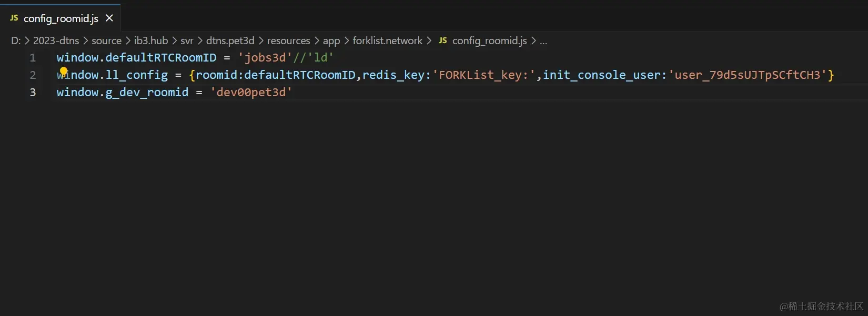Expand the source breadcrumb segment
This screenshot has width=868, height=316.
click(x=106, y=40)
